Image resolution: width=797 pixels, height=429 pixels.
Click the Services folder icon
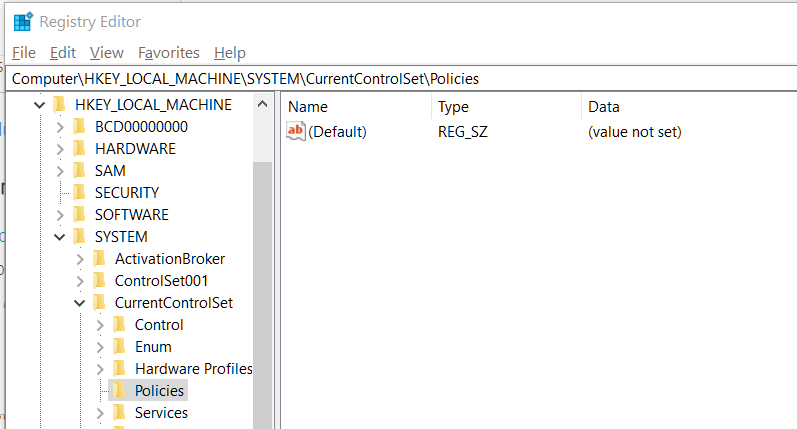pos(119,413)
